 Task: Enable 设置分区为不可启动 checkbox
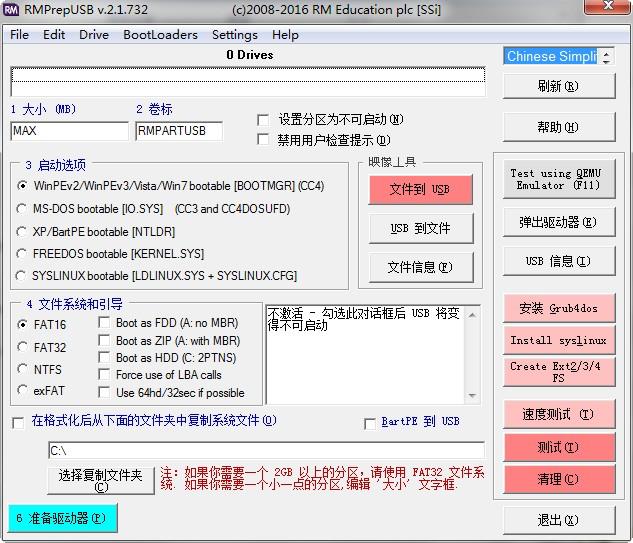tap(264, 119)
